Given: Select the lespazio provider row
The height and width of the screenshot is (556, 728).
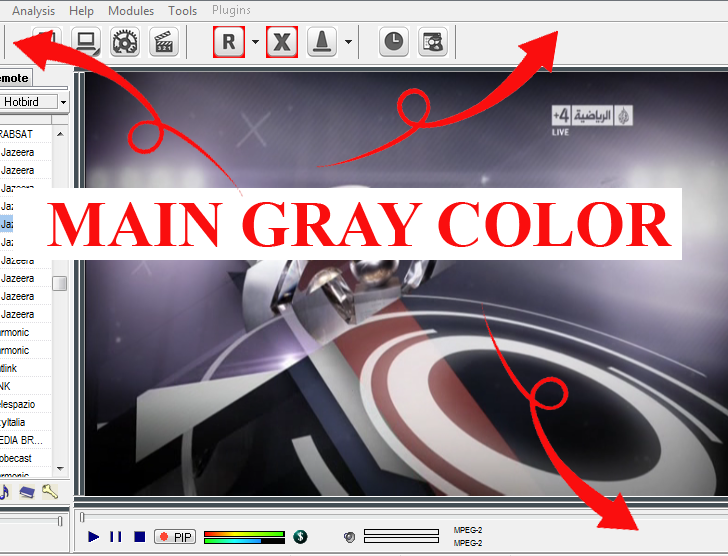Looking at the screenshot, I should [26, 404].
